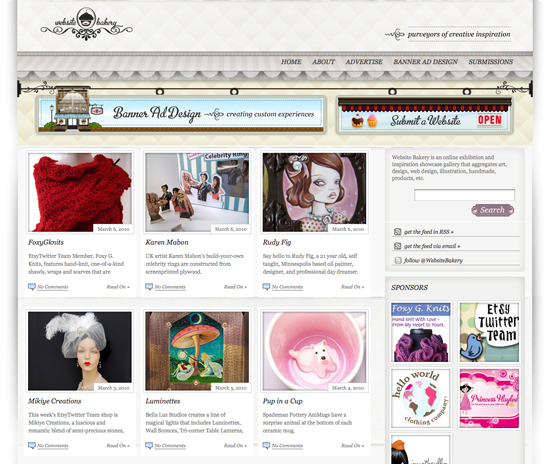
Task: Click the Rudy Fig comment bubble icon
Action: point(266,287)
